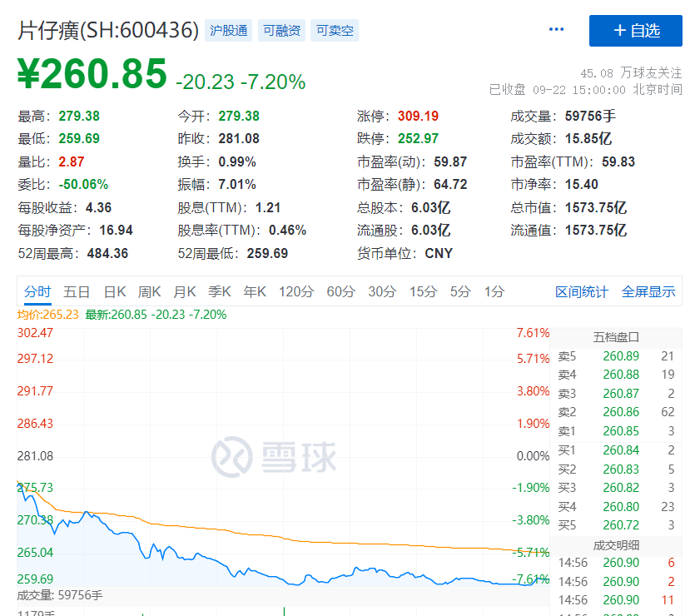Switch to the 30分 chart tab

(x=382, y=291)
